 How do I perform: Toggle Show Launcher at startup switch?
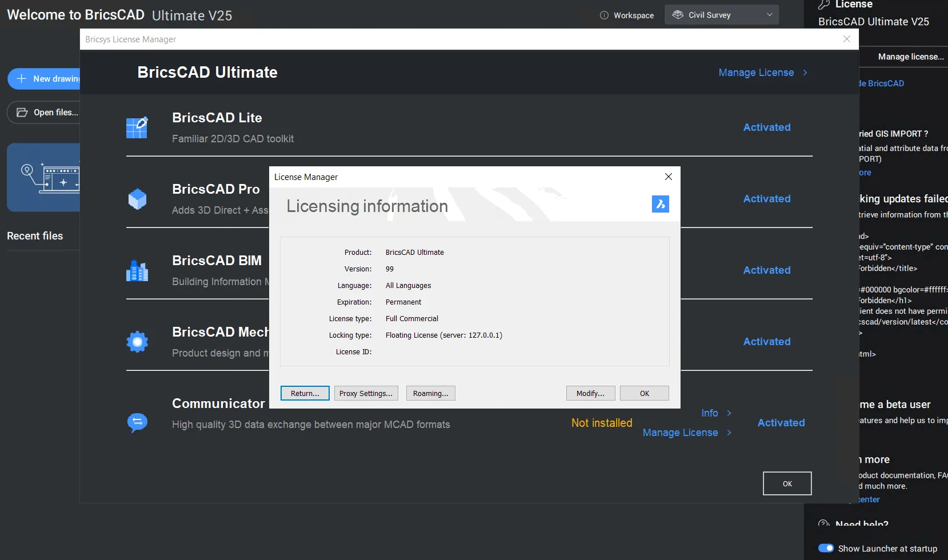(826, 548)
